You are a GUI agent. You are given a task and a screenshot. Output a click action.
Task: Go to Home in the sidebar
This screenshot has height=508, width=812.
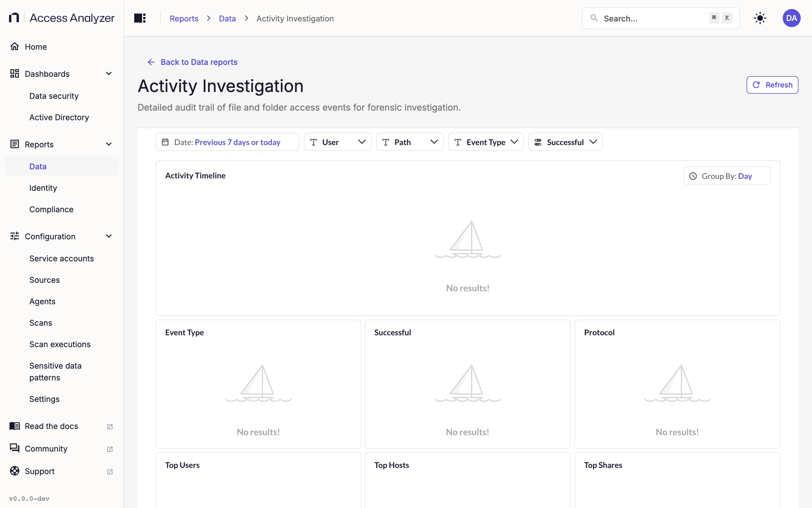click(x=62, y=47)
